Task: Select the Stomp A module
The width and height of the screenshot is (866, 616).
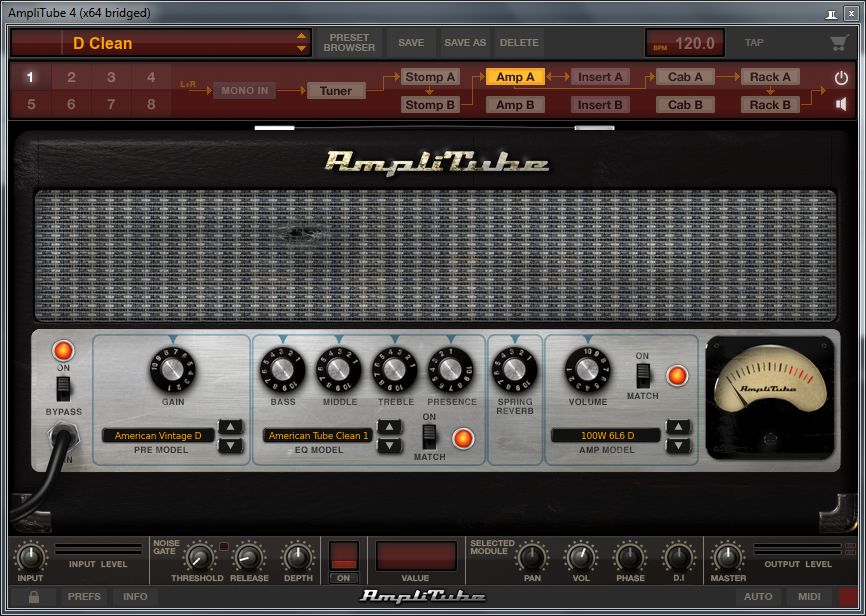Action: coord(430,77)
